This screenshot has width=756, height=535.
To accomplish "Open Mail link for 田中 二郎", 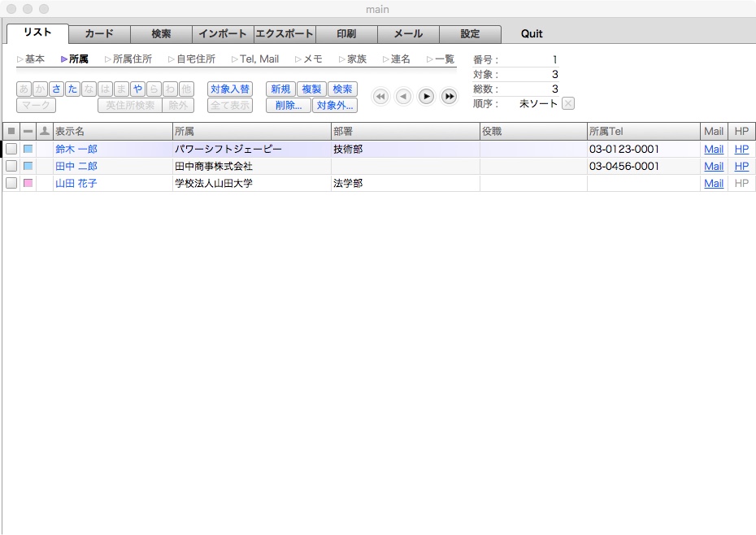I will pyautogui.click(x=714, y=167).
